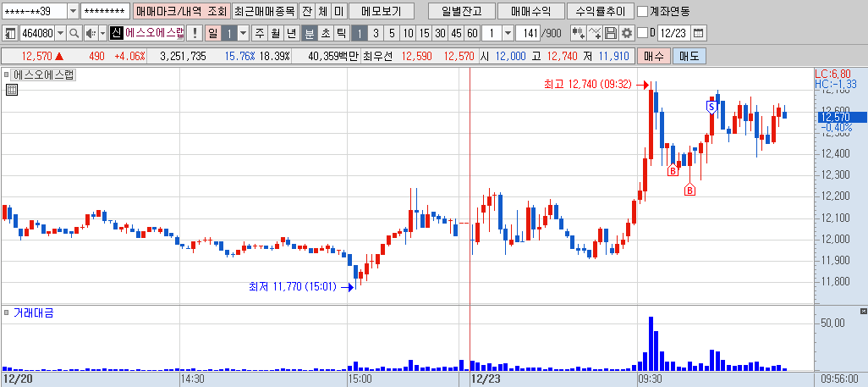This screenshot has height=387, width=868.
Task: Click the 체 button
Action: coord(322,10)
